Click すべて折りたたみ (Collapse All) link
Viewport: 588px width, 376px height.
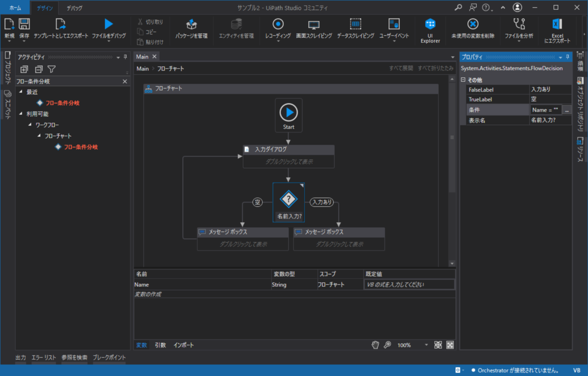point(436,69)
